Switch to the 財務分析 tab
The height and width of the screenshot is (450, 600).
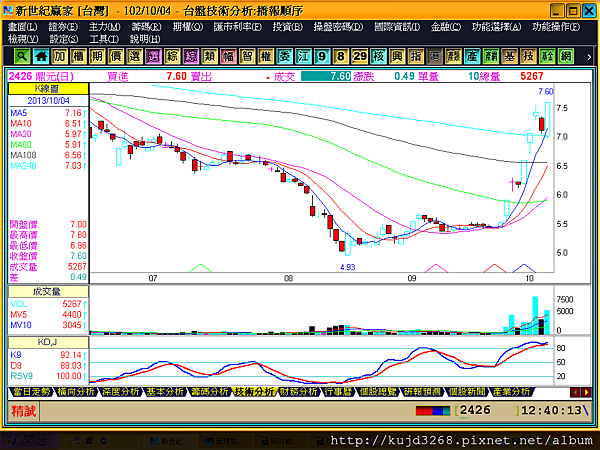[298, 392]
